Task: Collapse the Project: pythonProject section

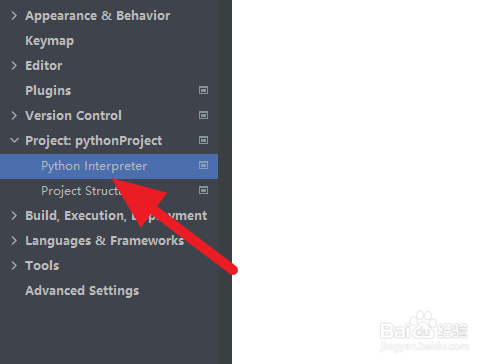Action: click(x=14, y=140)
